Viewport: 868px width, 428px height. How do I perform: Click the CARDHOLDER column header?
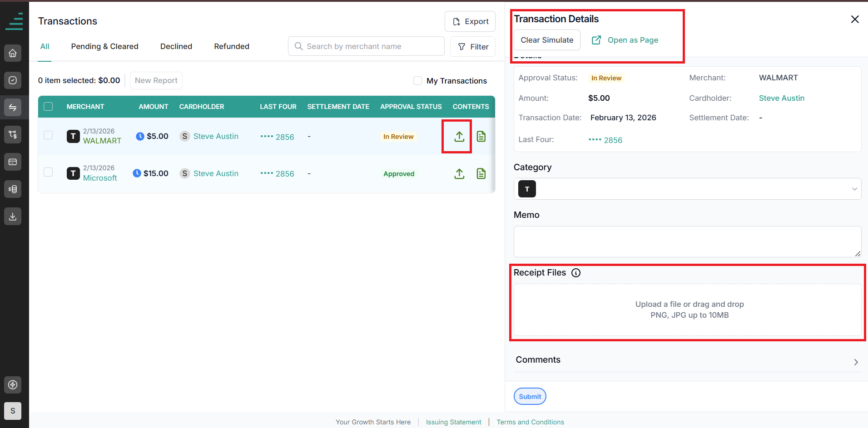click(202, 107)
